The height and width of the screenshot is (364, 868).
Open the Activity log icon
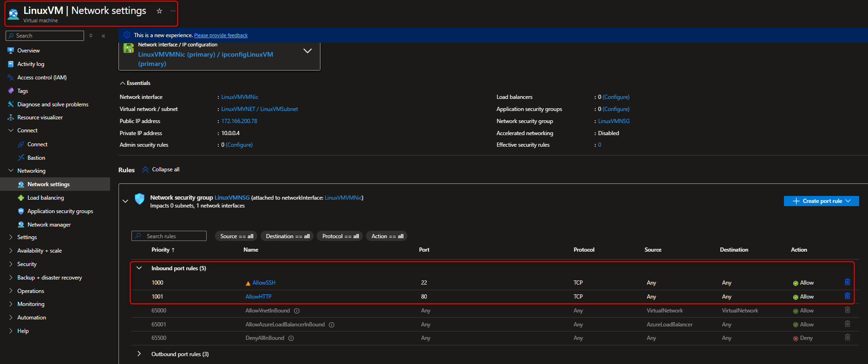pos(11,64)
